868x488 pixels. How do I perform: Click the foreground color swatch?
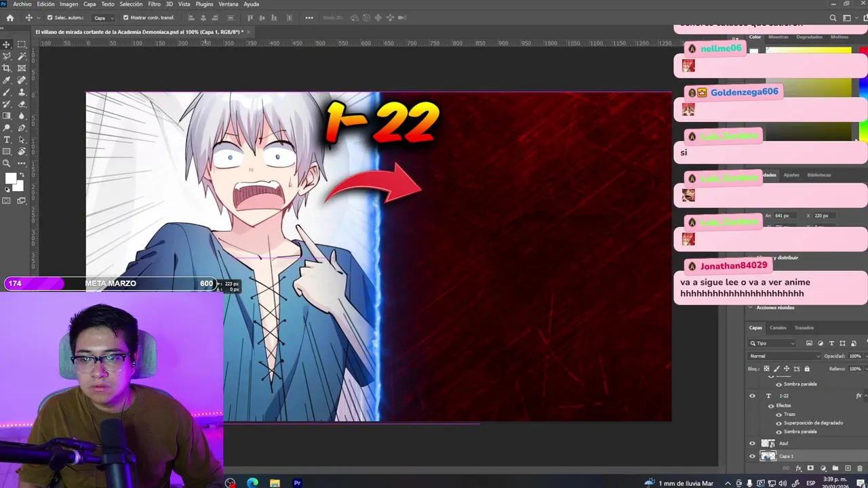pyautogui.click(x=11, y=178)
